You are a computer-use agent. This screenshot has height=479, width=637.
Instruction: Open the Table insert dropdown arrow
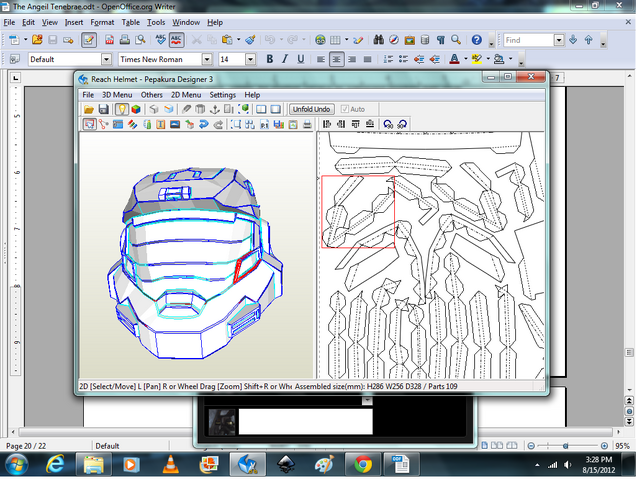(x=347, y=40)
